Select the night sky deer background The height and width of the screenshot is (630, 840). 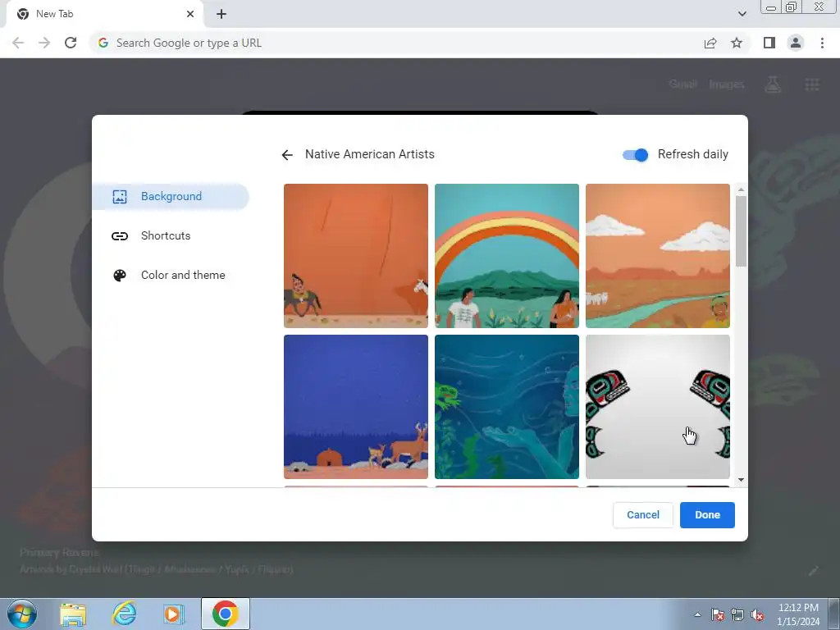tap(356, 407)
